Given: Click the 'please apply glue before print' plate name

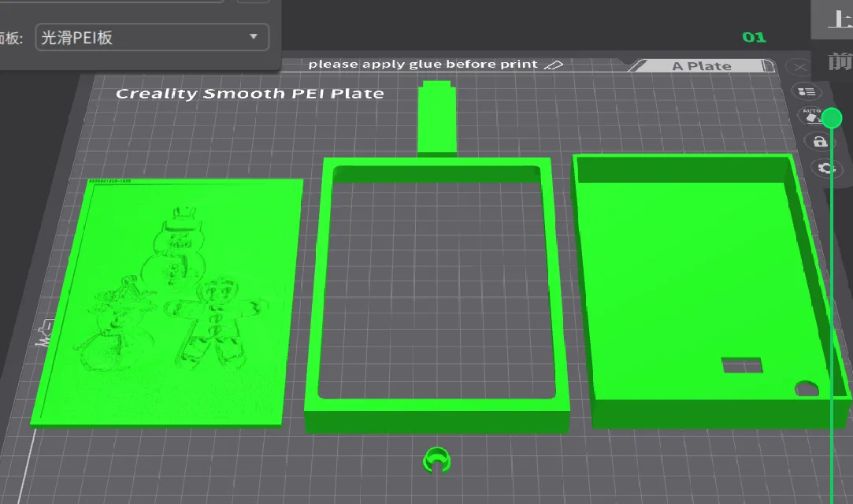Looking at the screenshot, I should 423,64.
